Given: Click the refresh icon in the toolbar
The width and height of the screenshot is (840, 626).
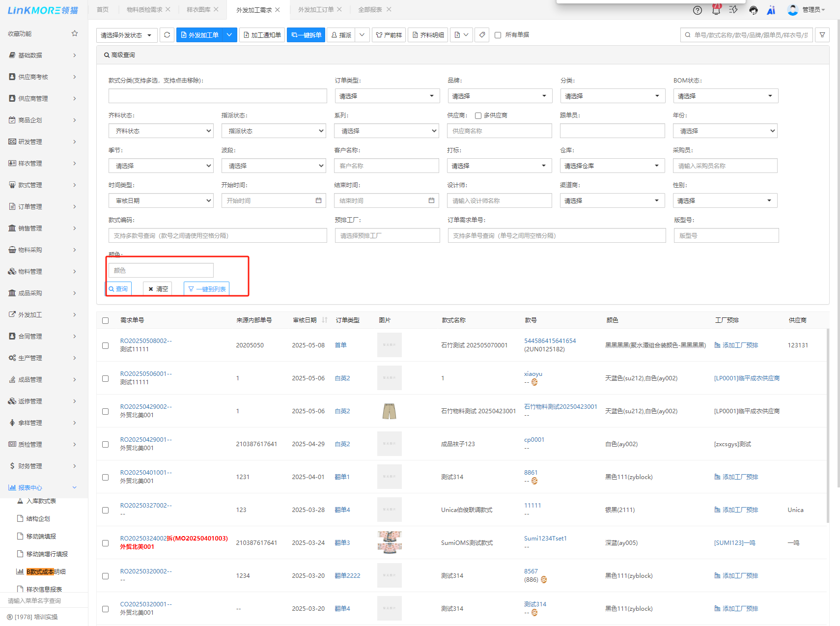Looking at the screenshot, I should click(x=167, y=35).
